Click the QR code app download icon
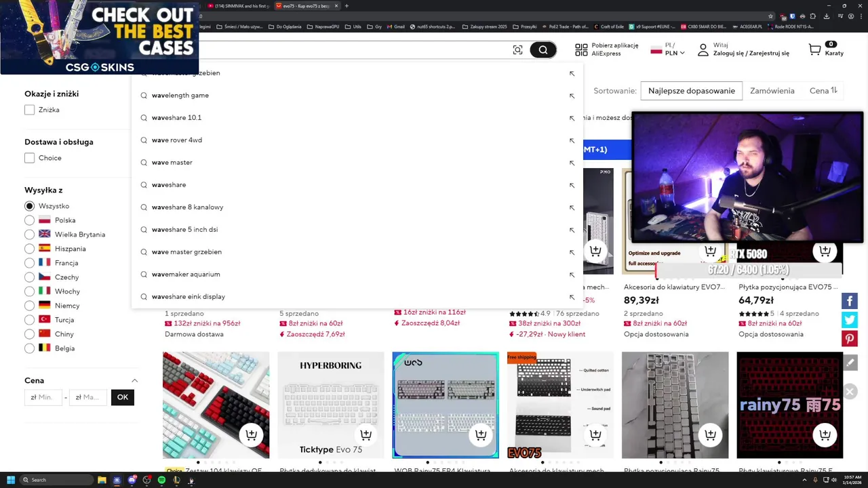The height and width of the screenshot is (488, 868). pos(581,49)
